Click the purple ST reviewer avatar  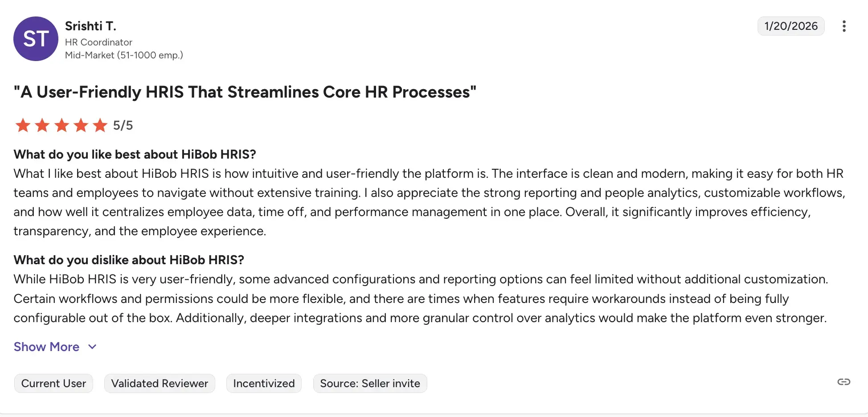[x=36, y=39]
